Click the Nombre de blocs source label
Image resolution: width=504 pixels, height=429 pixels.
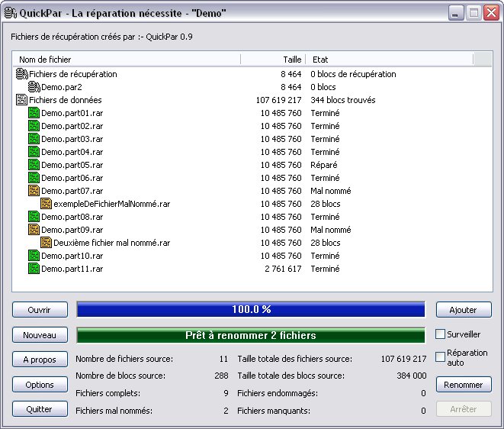[x=120, y=376]
